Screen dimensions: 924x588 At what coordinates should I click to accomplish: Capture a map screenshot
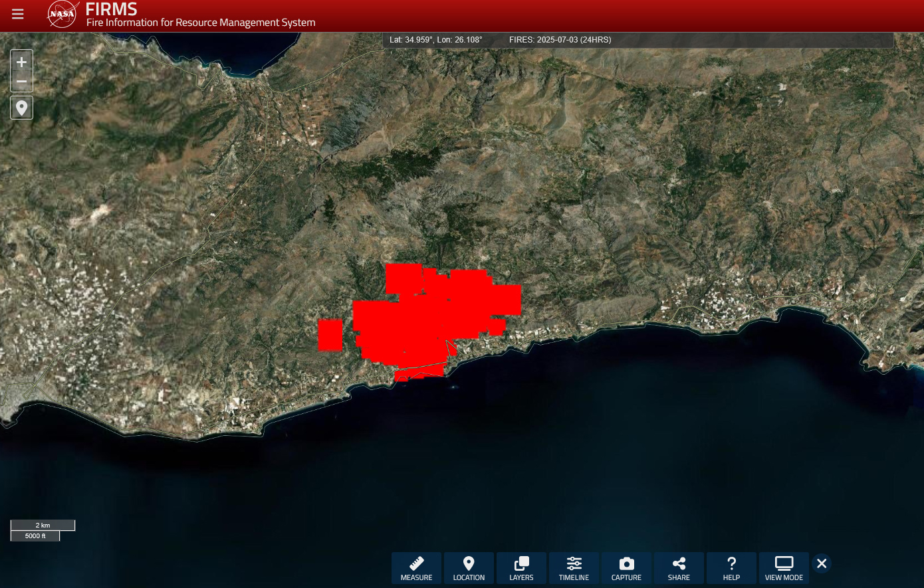point(626,568)
